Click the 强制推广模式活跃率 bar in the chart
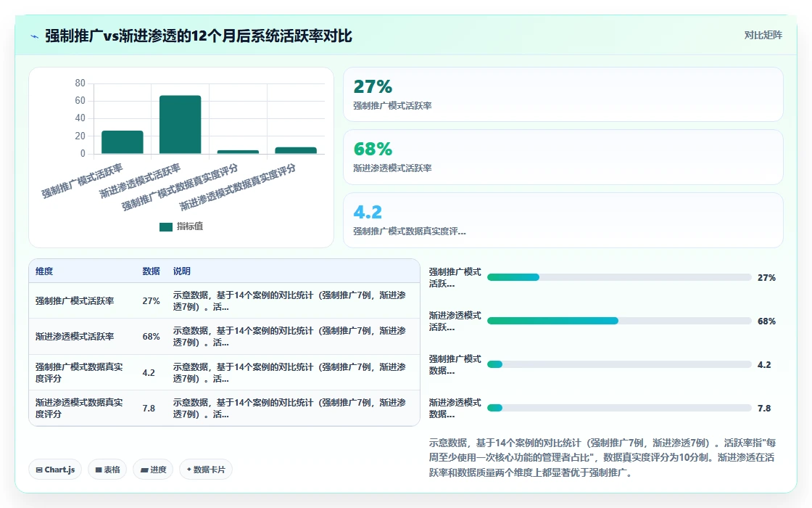Image resolution: width=812 pixels, height=508 pixels. 123,142
